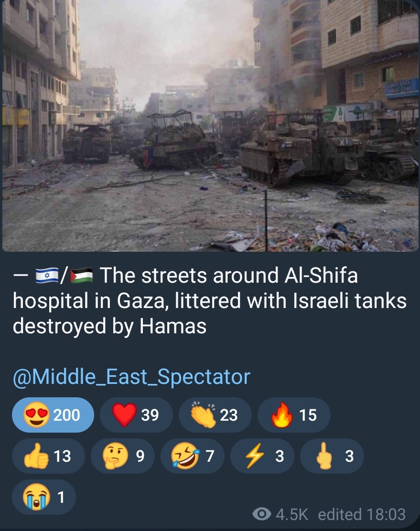Add a red heart reaction

[136, 415]
